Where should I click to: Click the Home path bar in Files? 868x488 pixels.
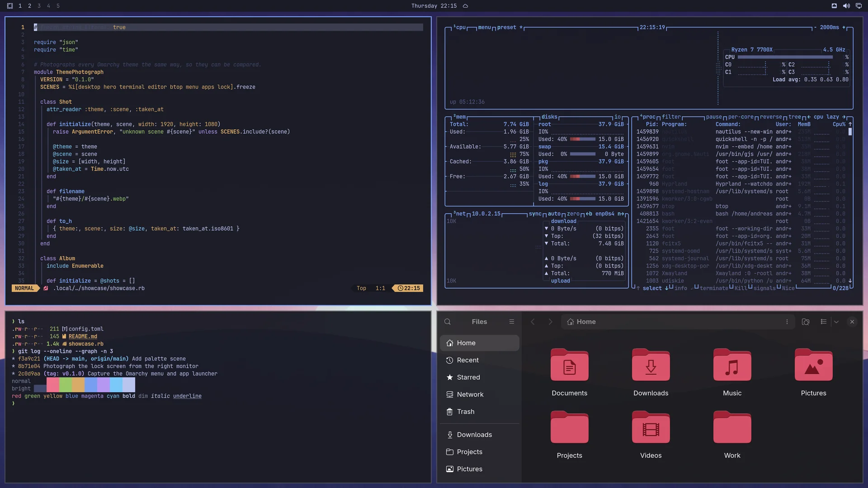click(678, 322)
